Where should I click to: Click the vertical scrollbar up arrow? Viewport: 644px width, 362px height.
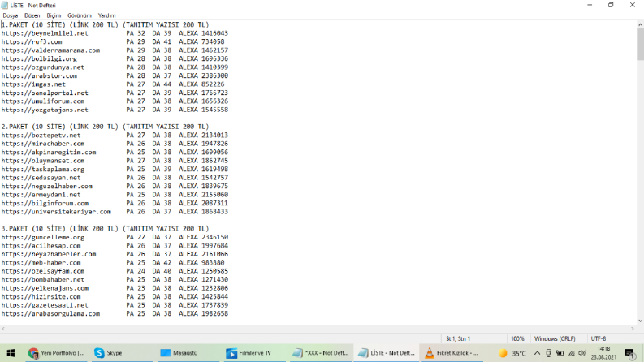pyautogui.click(x=640, y=24)
